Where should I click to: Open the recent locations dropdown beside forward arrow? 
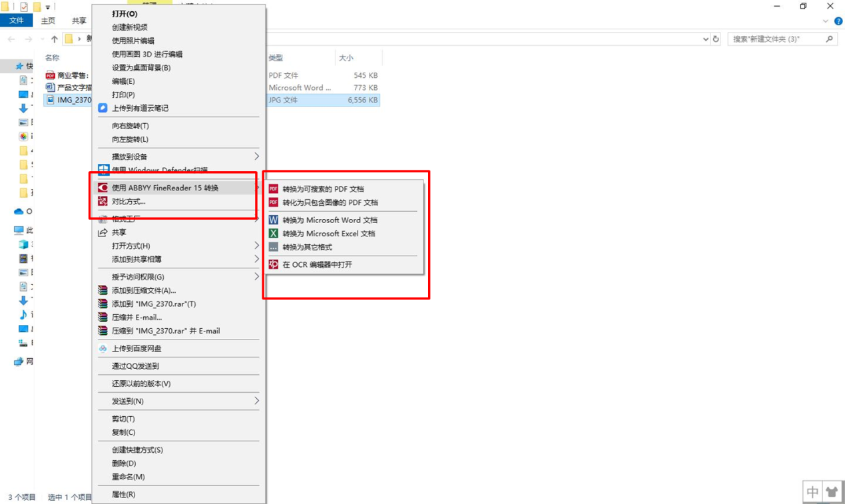tap(42, 39)
